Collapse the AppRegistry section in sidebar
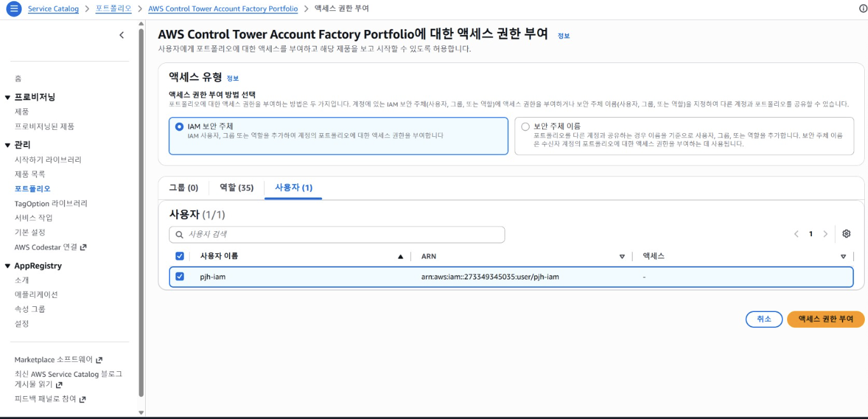 click(8, 266)
